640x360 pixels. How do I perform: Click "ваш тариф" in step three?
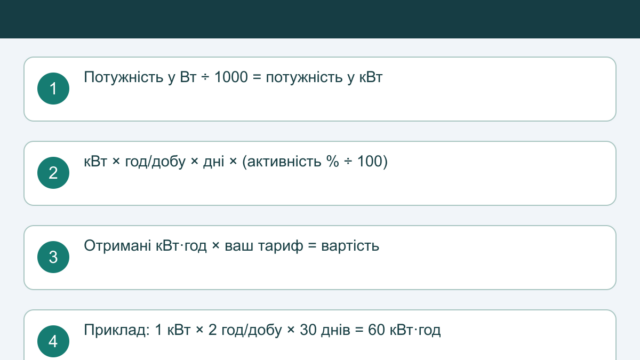(x=264, y=246)
